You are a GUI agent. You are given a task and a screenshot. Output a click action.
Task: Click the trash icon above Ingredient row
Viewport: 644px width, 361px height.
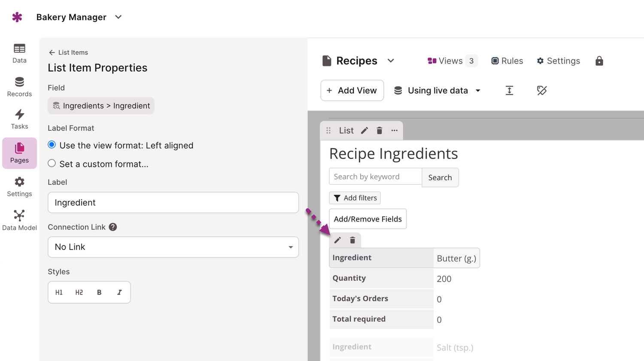pos(352,240)
